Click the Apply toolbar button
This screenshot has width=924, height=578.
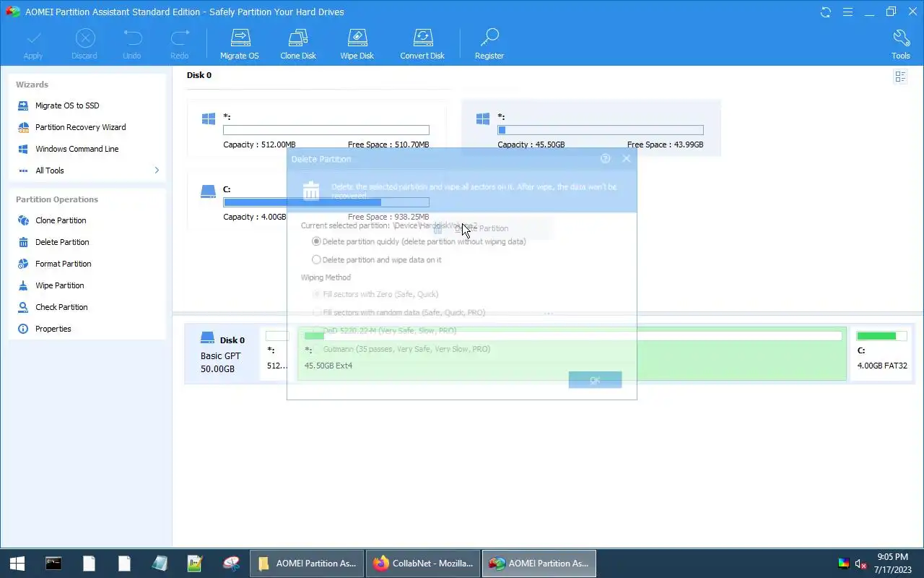(x=33, y=44)
